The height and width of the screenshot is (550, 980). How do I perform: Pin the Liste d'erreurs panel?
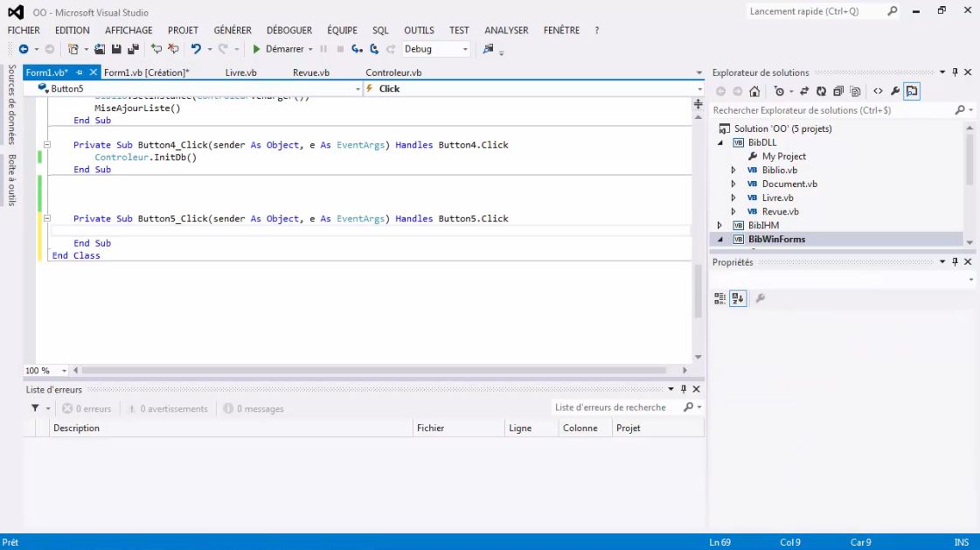click(x=684, y=389)
